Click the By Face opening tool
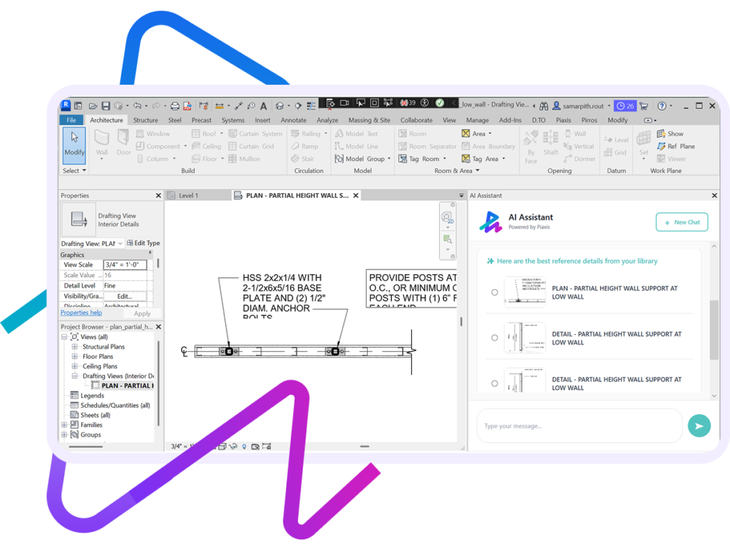Viewport: 730px width, 560px height. click(x=531, y=145)
